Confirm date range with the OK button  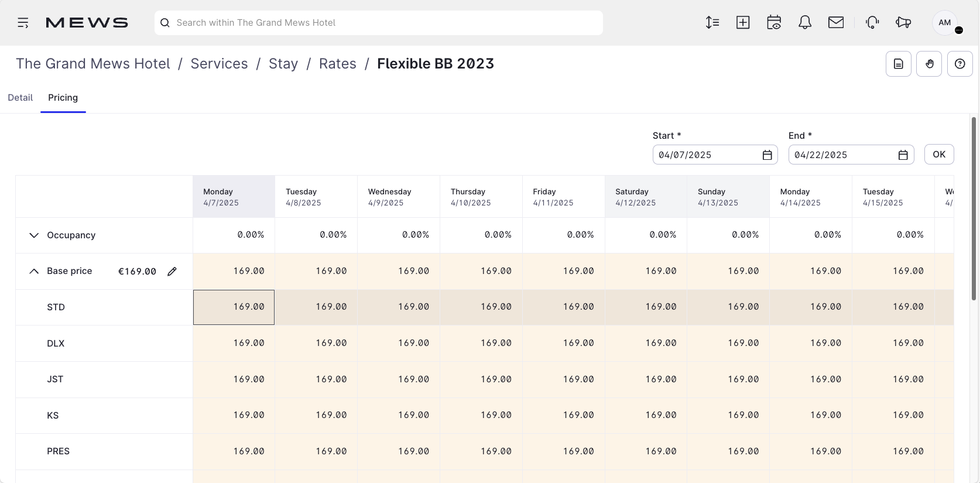pos(939,155)
